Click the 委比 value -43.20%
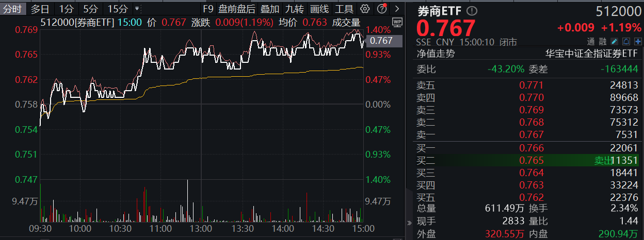The height and width of the screenshot is (240, 644). click(506, 68)
